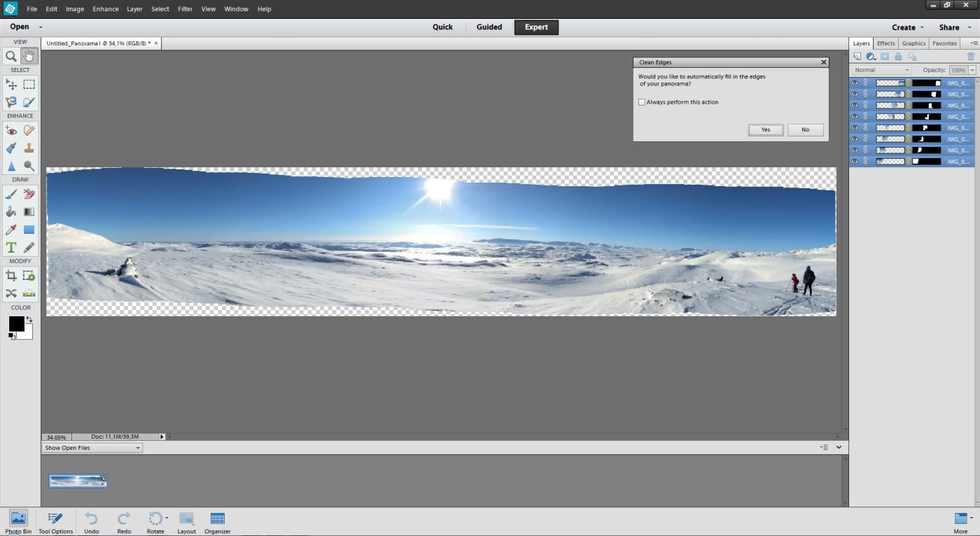Viewport: 980px width, 536px height.
Task: Open the File menu
Action: (32, 9)
